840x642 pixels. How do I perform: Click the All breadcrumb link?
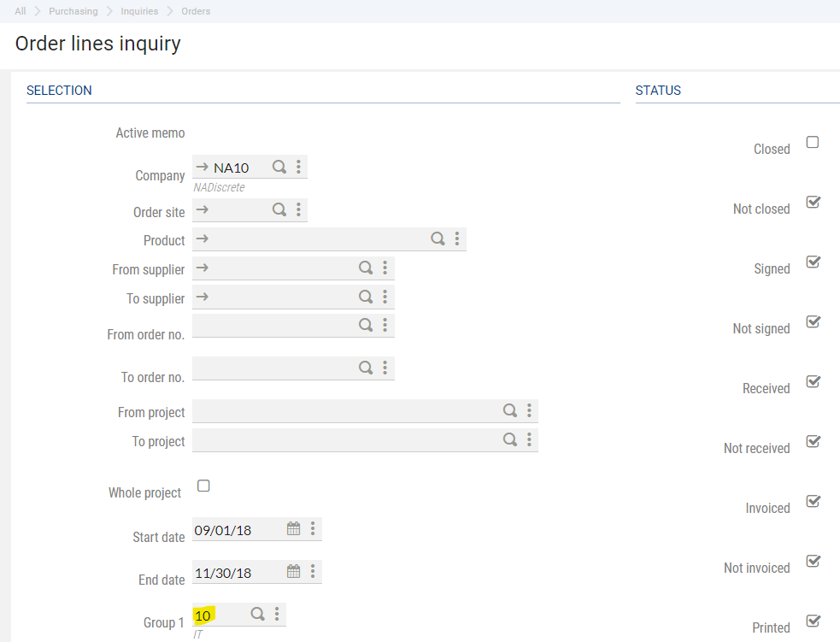21,11
